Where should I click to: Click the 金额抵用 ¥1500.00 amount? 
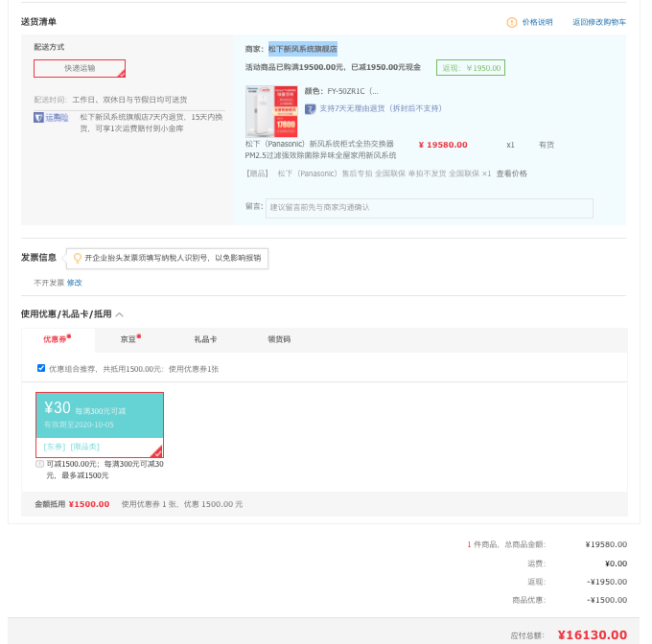coord(88,504)
